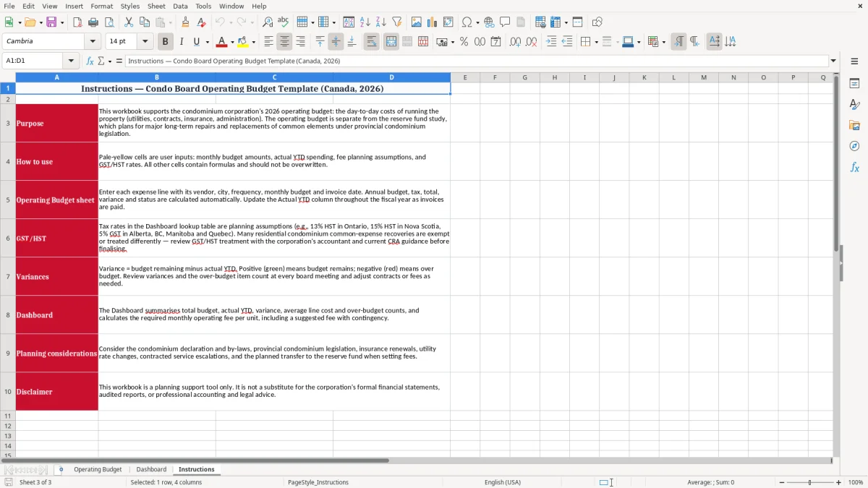
Task: Toggle Wrap Text button
Action: click(x=371, y=42)
